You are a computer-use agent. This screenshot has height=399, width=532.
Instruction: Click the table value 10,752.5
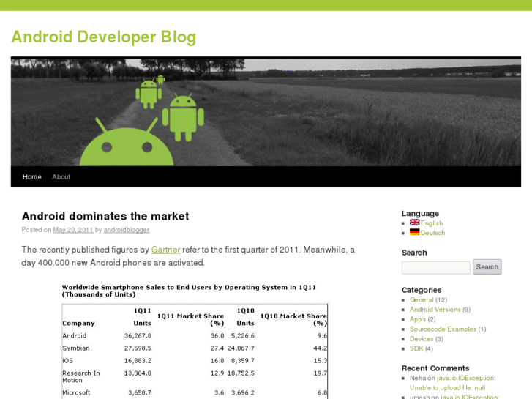pos(241,373)
